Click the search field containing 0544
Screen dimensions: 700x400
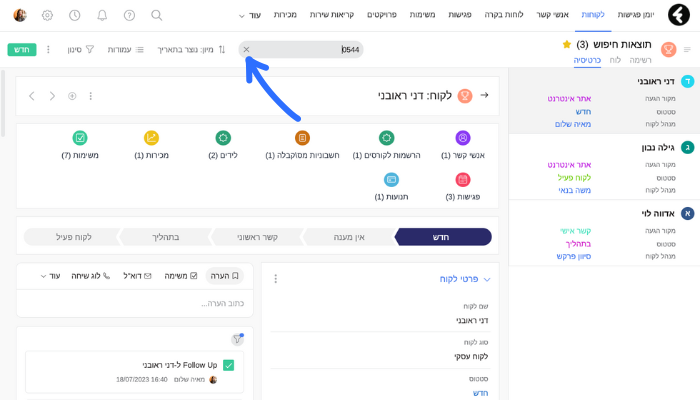coord(301,50)
